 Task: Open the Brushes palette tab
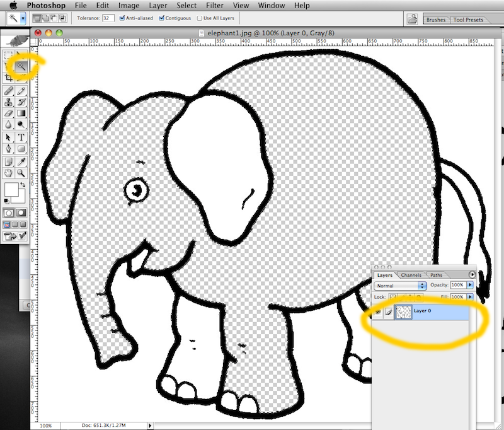[436, 20]
